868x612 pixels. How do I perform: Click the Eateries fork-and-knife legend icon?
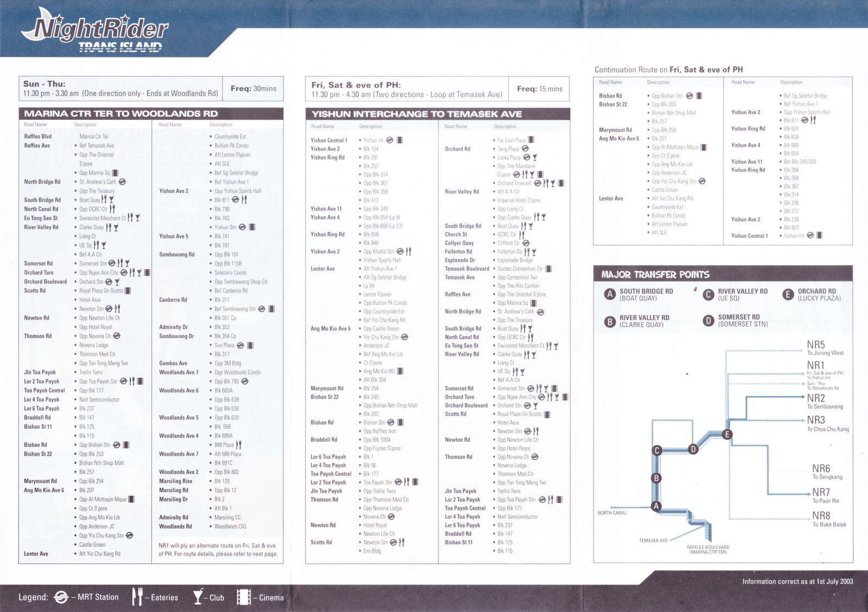tap(138, 597)
